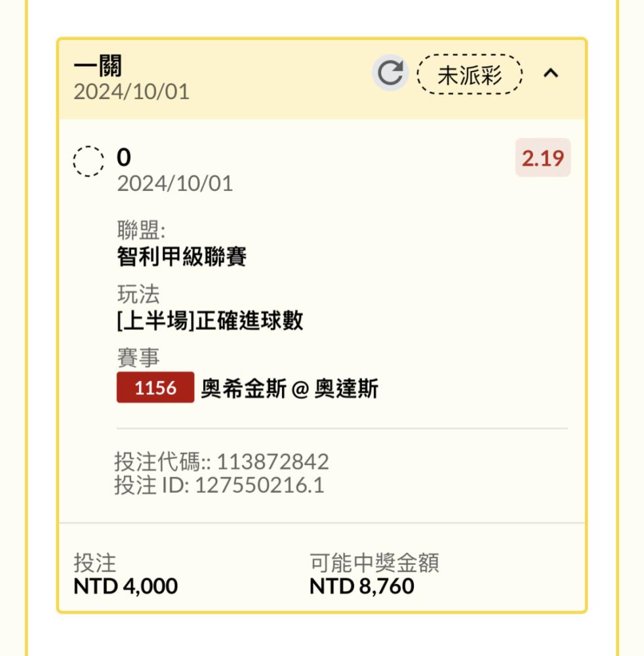Screen dimensions: 644x656
Task: Click the selection value 0
Action: click(124, 157)
